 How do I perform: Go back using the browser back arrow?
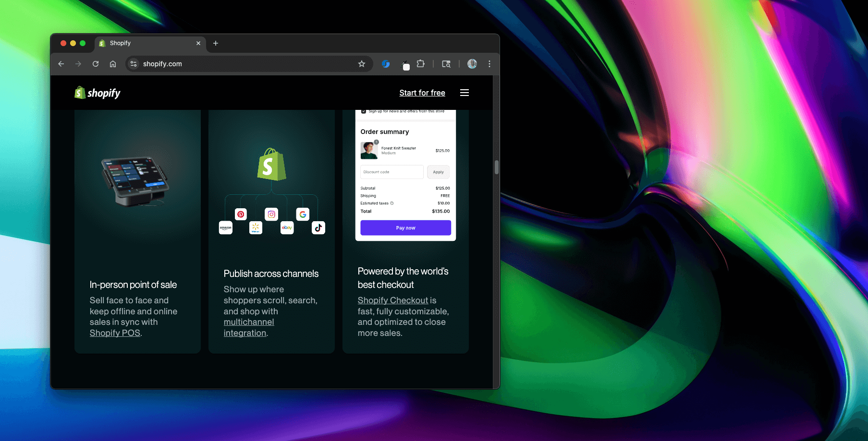pyautogui.click(x=61, y=64)
